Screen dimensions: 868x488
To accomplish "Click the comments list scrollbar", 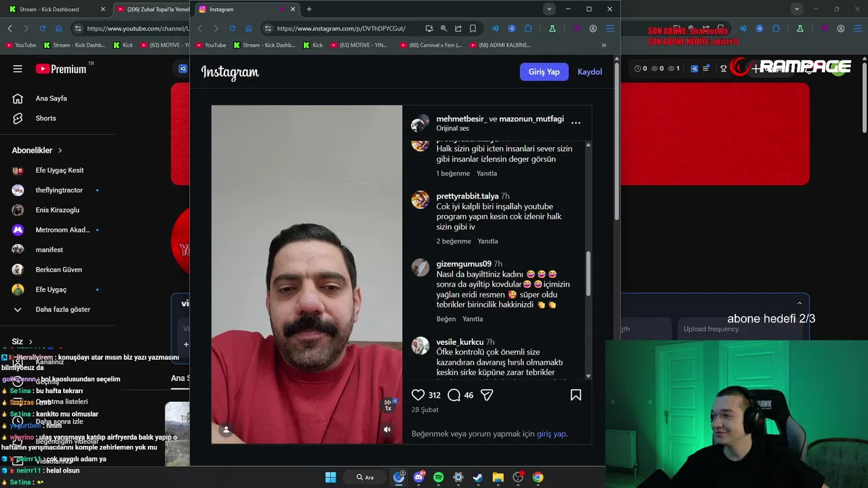I will point(588,273).
